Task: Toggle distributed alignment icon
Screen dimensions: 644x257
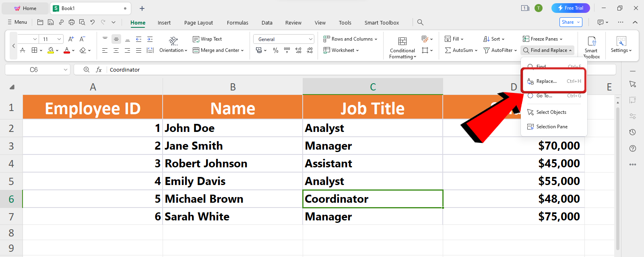Action: [150, 50]
